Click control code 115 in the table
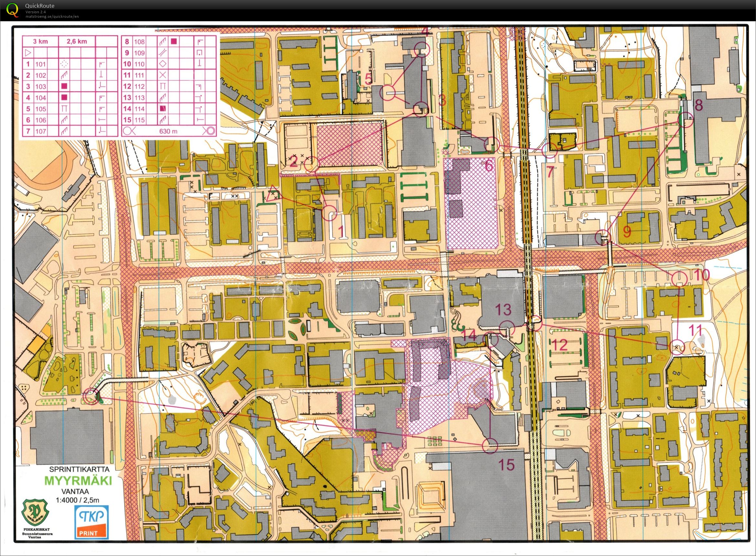Image resolution: width=756 pixels, height=556 pixels. click(139, 120)
